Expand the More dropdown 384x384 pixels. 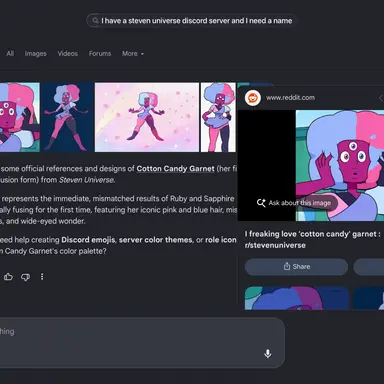(133, 53)
